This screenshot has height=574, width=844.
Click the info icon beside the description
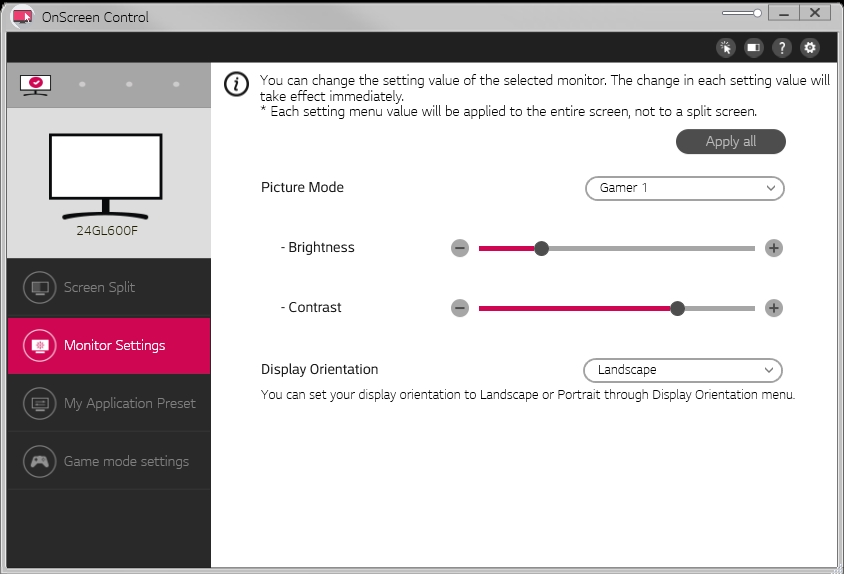[x=236, y=85]
